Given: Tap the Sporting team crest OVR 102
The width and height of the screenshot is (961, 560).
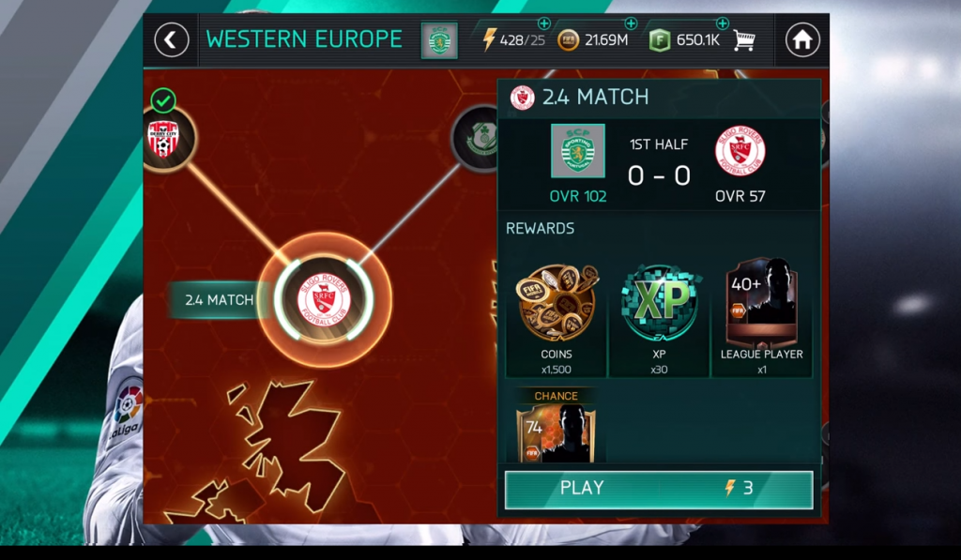Looking at the screenshot, I should 577,151.
